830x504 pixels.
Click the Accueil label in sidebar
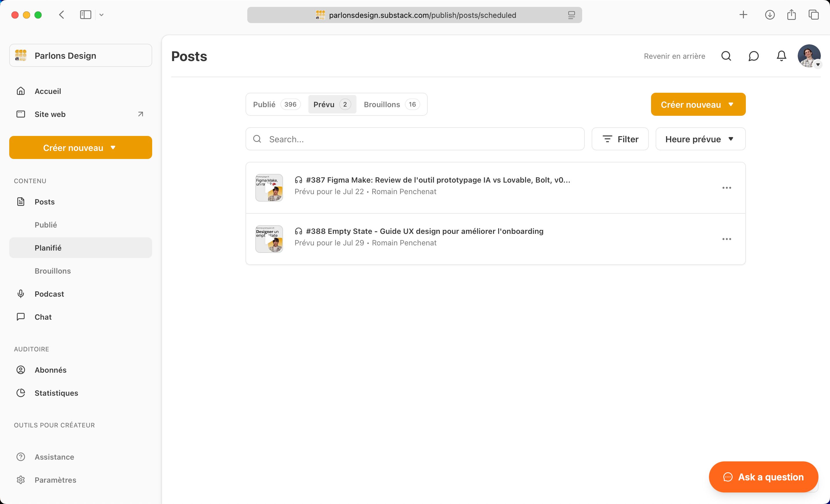click(x=48, y=91)
